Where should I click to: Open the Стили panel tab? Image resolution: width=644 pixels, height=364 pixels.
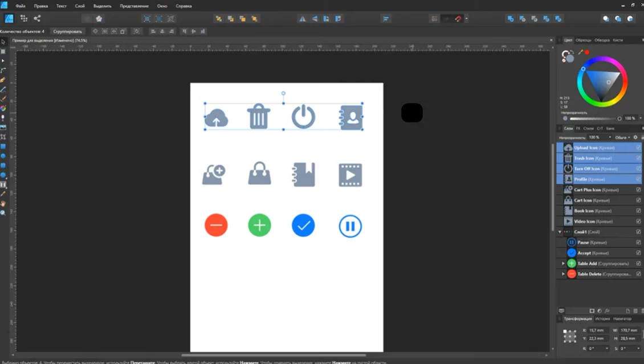coord(588,128)
